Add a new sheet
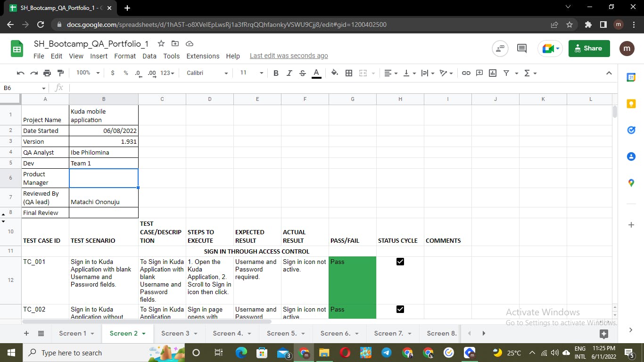 [x=26, y=333]
